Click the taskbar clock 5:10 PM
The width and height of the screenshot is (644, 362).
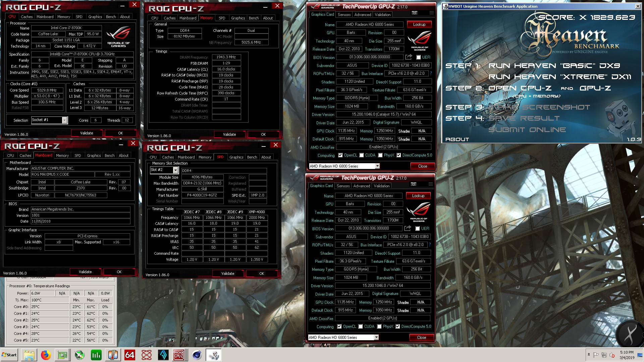click(627, 352)
